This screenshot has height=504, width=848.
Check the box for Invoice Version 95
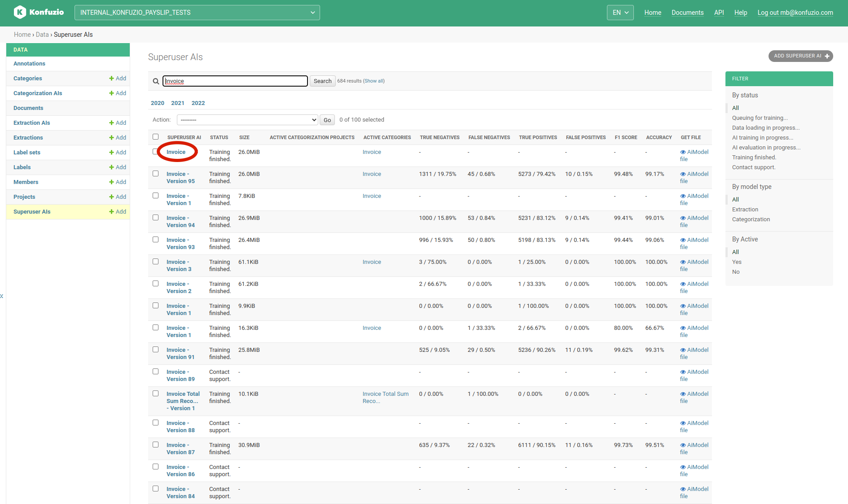click(155, 174)
